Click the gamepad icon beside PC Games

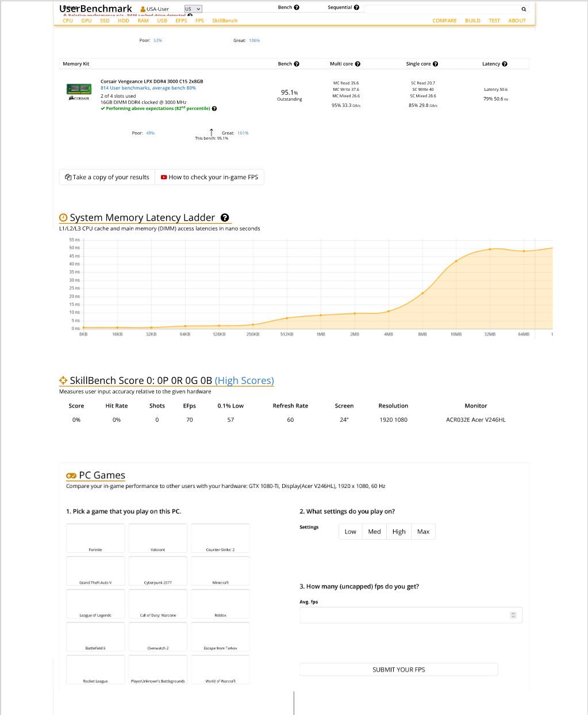coord(71,475)
